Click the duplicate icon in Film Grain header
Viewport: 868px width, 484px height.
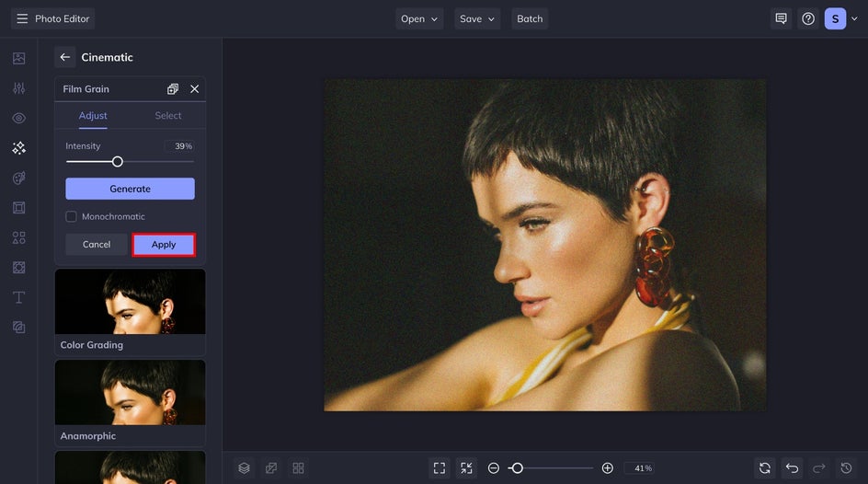173,89
